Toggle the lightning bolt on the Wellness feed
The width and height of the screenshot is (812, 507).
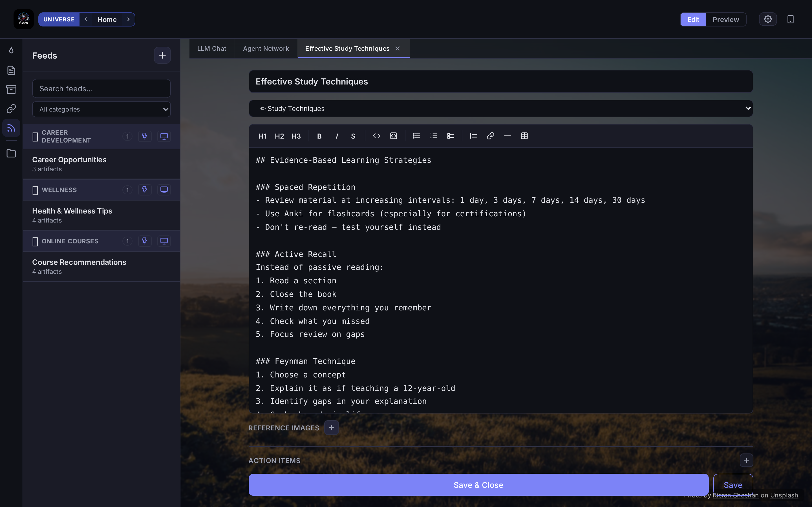145,190
